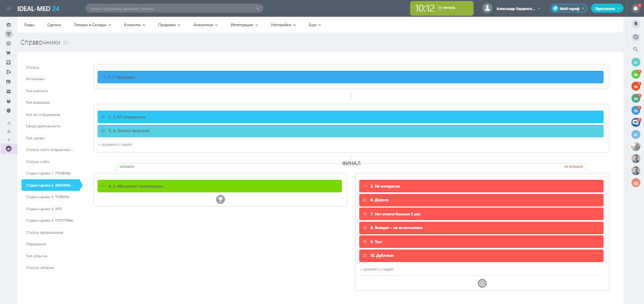This screenshot has height=304, width=644.
Task: Click the notifications bell icon
Action: point(636,24)
